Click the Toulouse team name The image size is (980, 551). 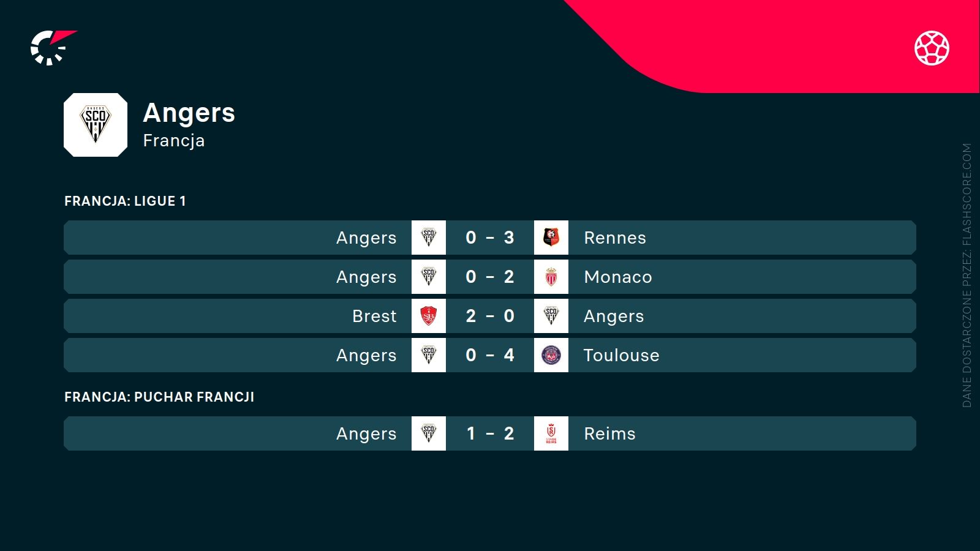[x=621, y=355]
